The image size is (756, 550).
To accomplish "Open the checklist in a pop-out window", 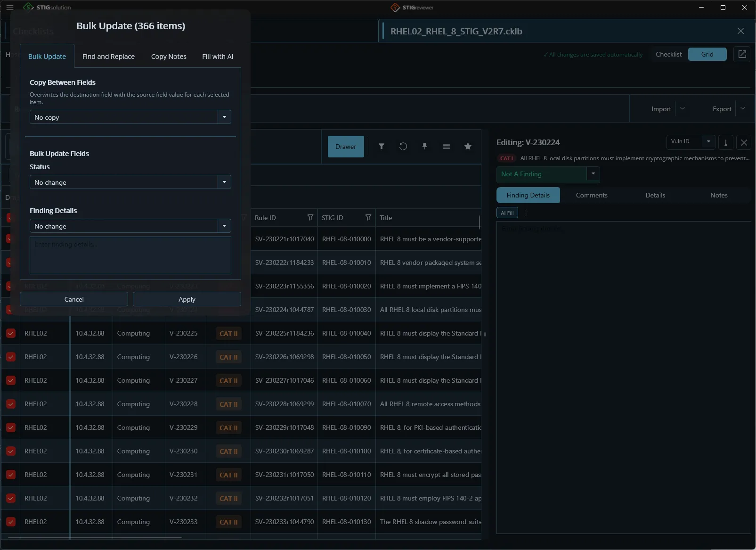I will click(x=742, y=54).
